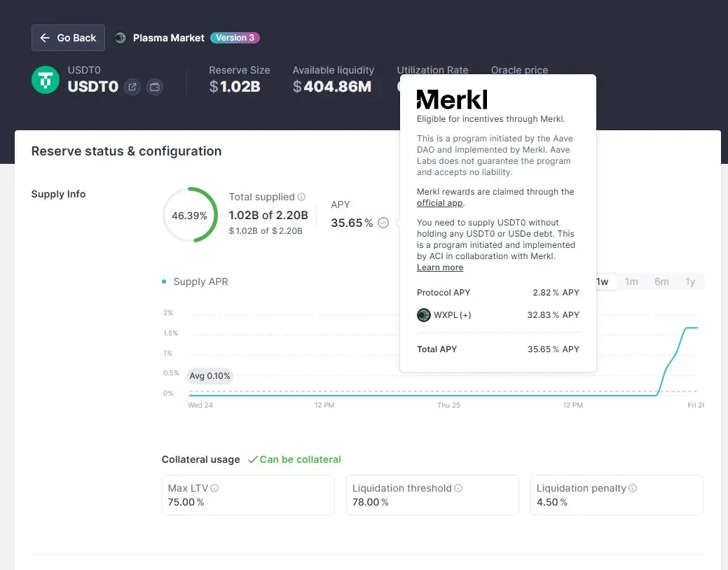This screenshot has width=728, height=570.
Task: Click the WXPL 32.83 % APY value
Action: coord(553,314)
